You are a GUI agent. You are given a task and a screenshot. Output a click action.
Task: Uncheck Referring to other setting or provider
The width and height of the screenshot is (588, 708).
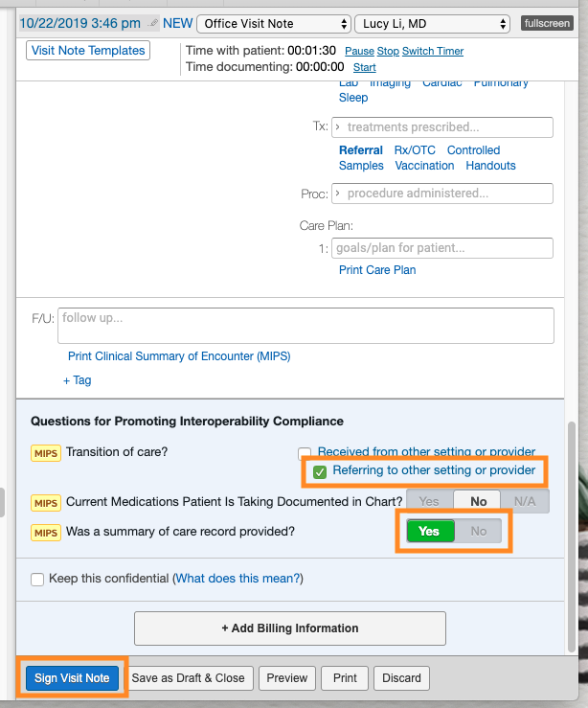[320, 472]
